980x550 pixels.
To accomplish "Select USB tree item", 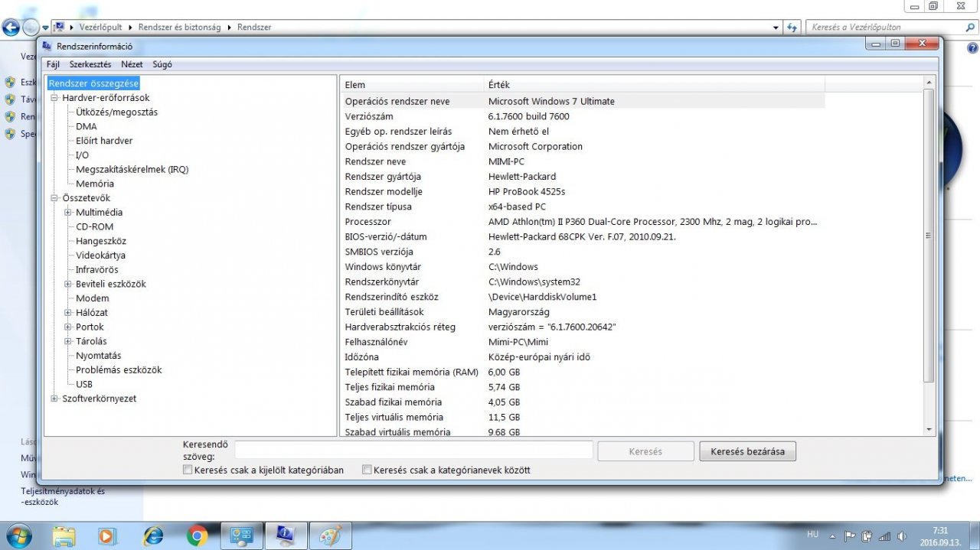I will point(84,384).
